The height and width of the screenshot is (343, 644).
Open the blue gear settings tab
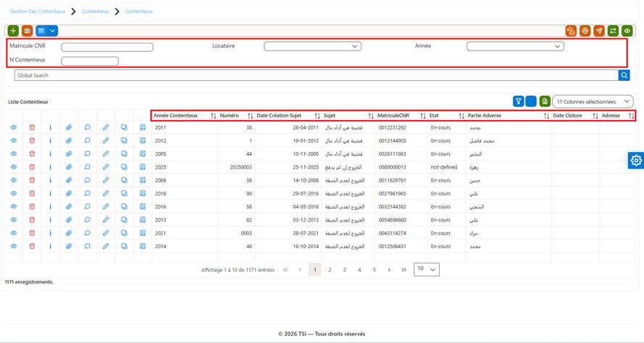pyautogui.click(x=636, y=160)
